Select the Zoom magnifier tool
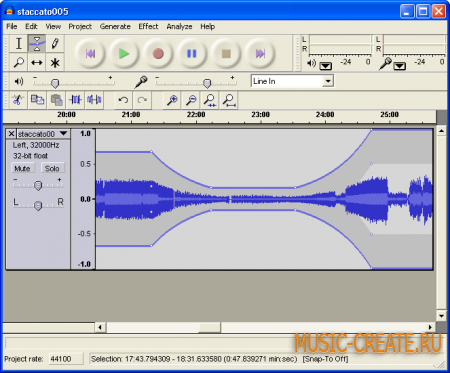Screen dimensions: 450x373 click(19, 62)
